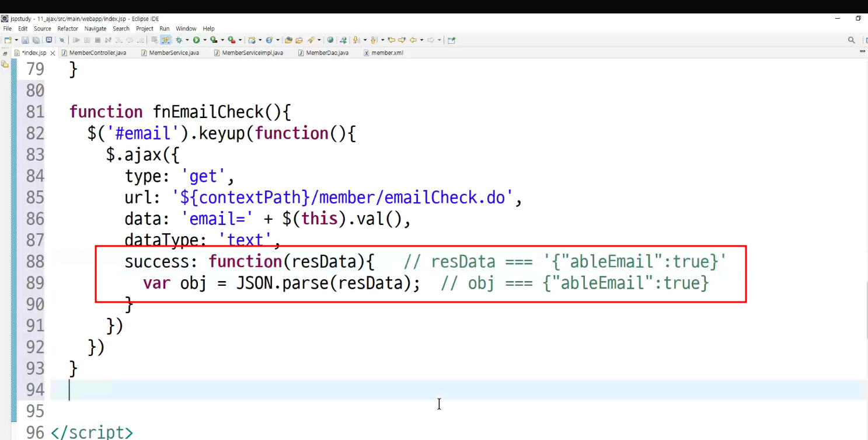Open the Web Browser globe icon
Image resolution: width=868 pixels, height=440 pixels.
click(x=330, y=40)
